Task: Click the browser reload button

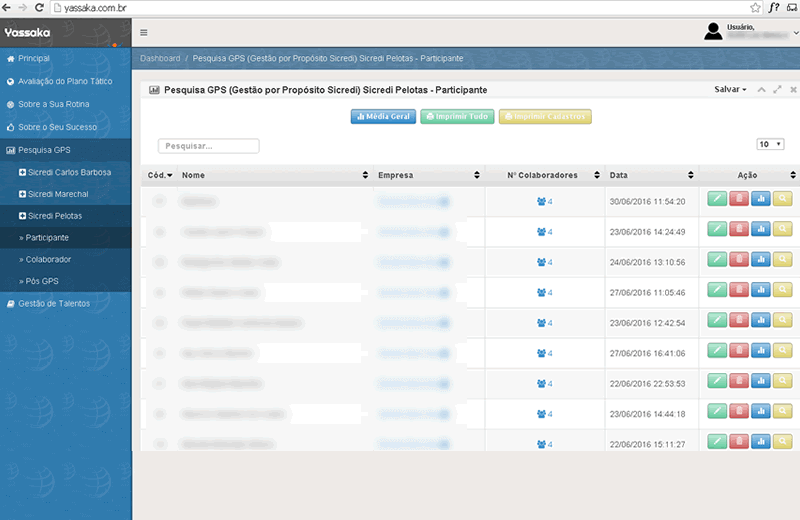Action: 39,8
